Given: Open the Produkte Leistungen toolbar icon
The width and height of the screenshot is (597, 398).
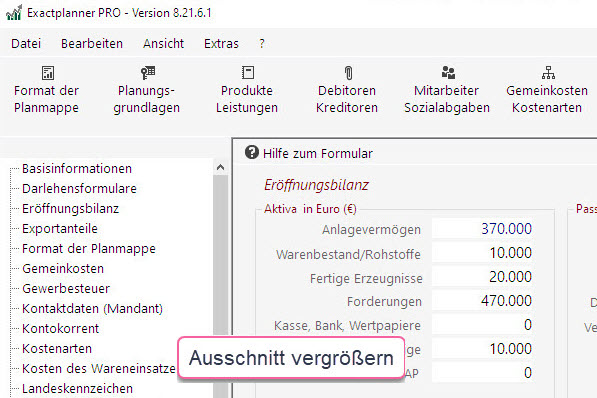Looking at the screenshot, I should pyautogui.click(x=248, y=72).
